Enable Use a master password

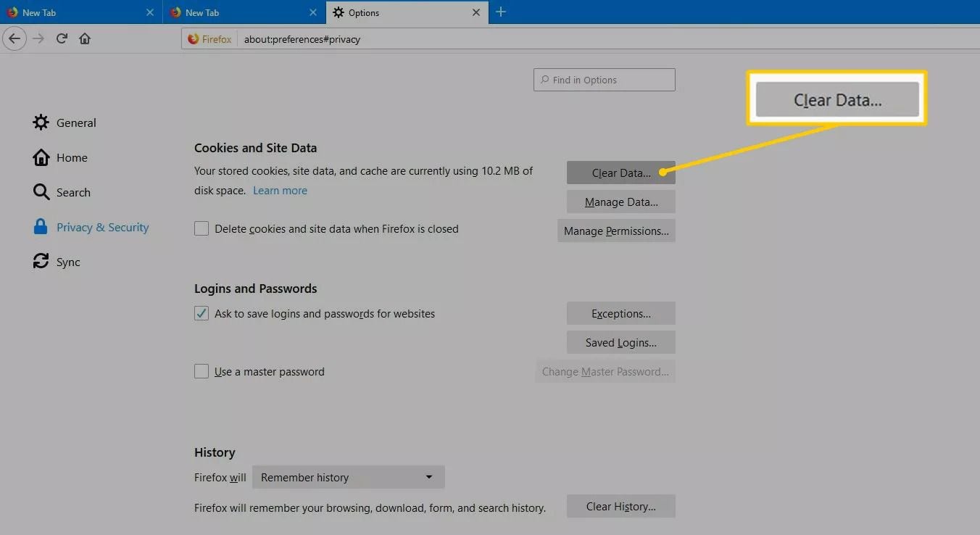[x=202, y=372]
